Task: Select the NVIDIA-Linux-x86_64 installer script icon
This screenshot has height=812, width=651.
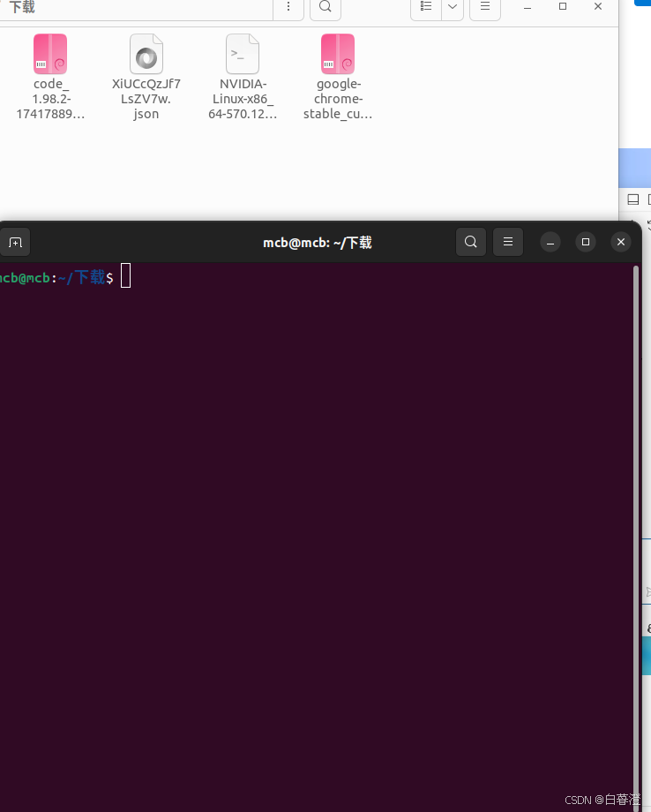Action: pos(243,54)
